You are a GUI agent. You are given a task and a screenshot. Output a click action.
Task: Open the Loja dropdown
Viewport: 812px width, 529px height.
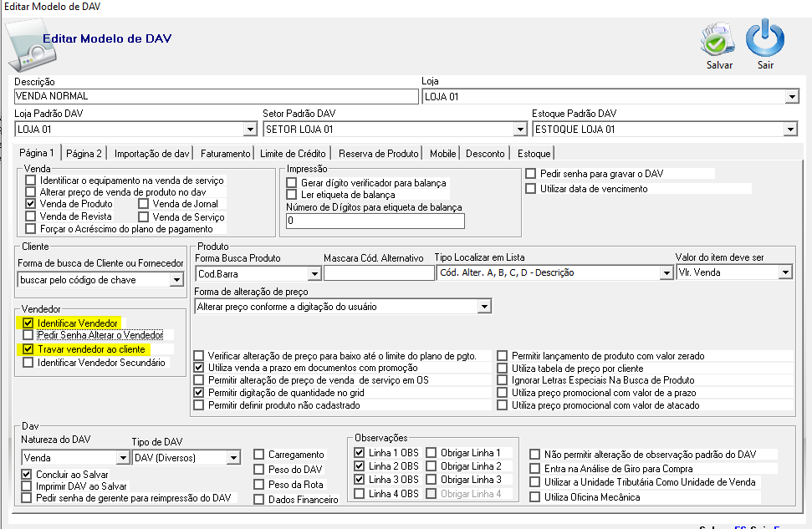[x=792, y=97]
